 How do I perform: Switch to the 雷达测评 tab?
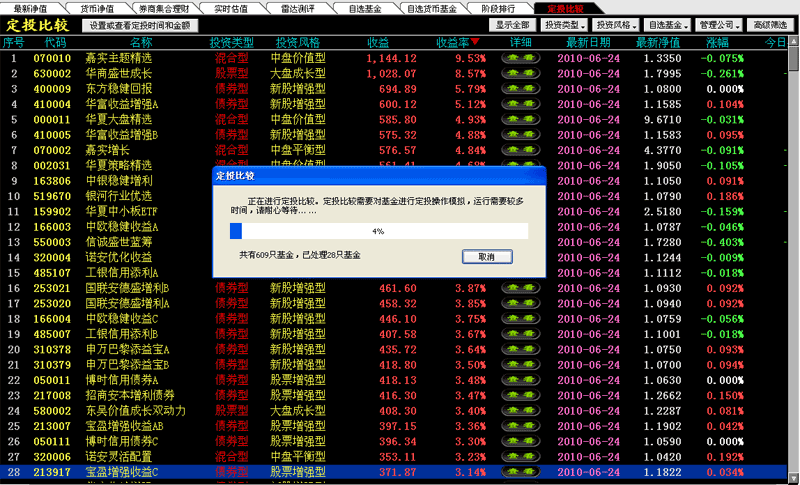click(x=298, y=8)
